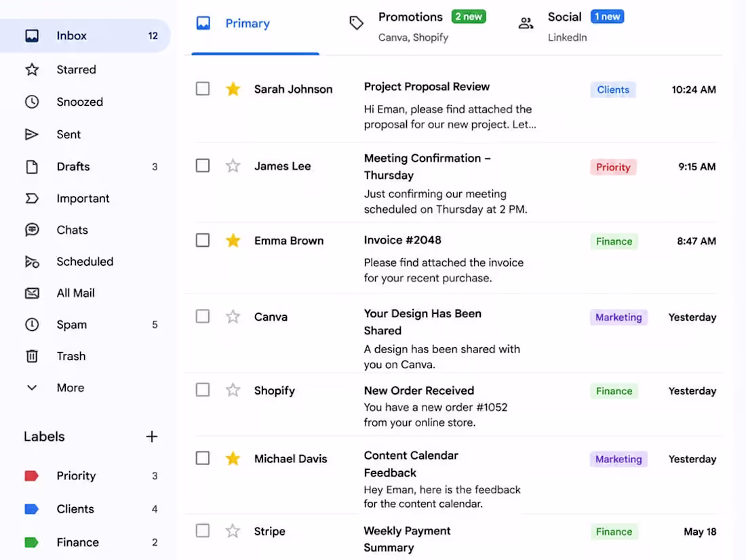This screenshot has height=560, width=746.
Task: Click the Chats bubble icon
Action: pos(32,230)
